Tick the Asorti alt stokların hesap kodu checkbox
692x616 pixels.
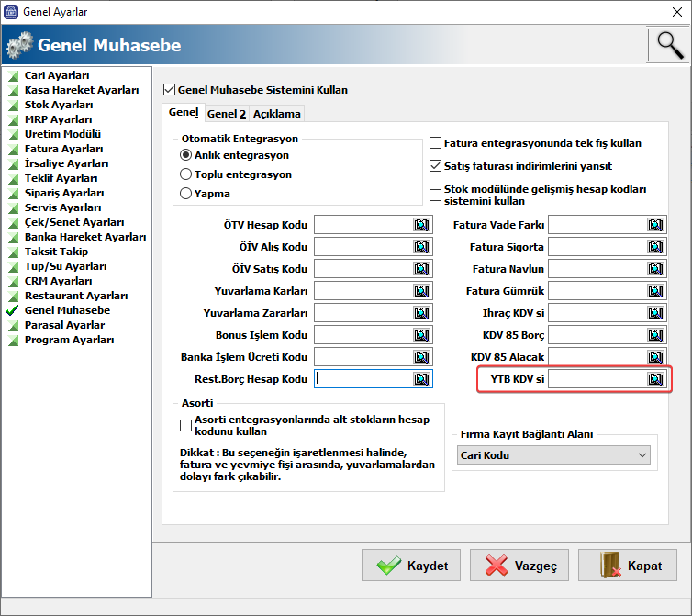186,424
